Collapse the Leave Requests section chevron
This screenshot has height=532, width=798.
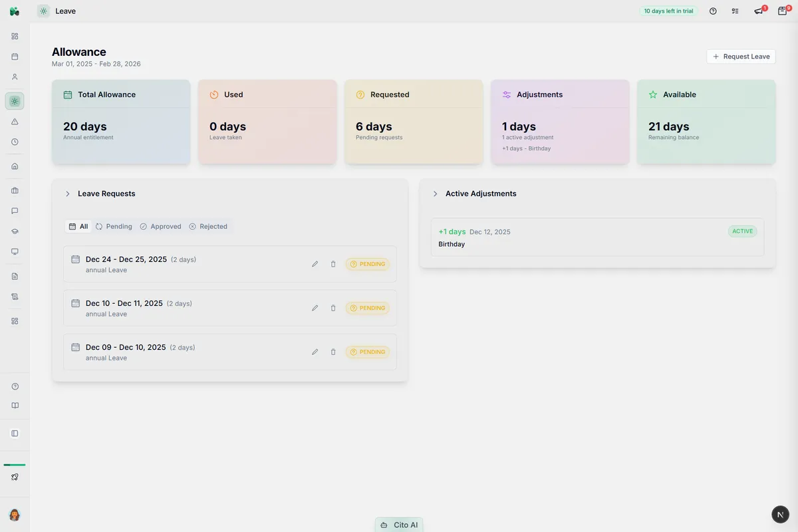67,194
